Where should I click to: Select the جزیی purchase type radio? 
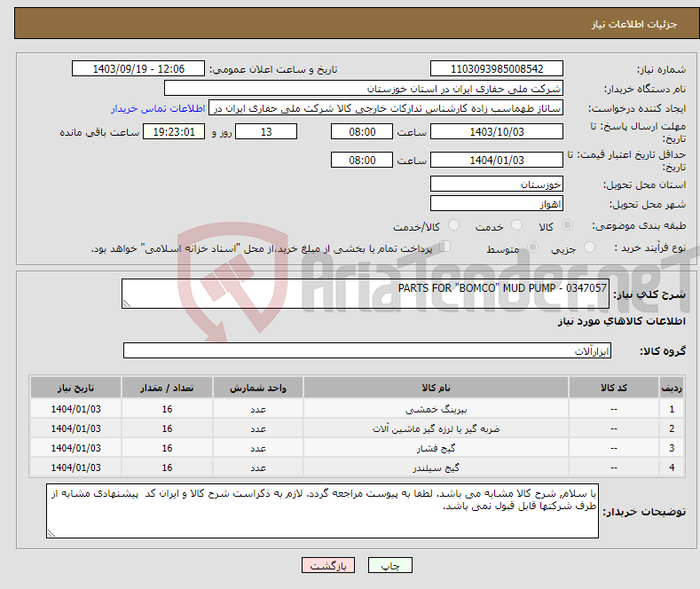(x=589, y=247)
